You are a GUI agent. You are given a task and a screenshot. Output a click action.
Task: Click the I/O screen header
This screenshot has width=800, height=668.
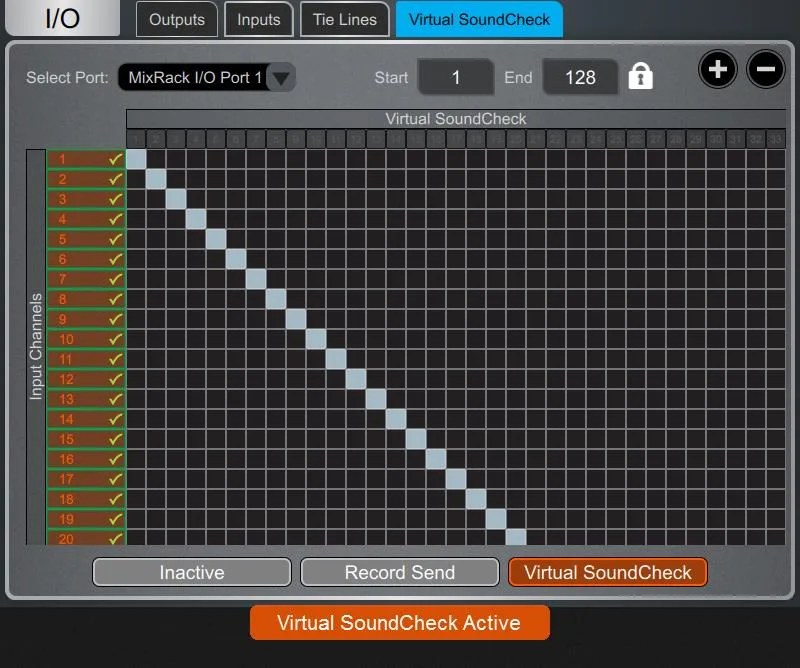[x=62, y=18]
